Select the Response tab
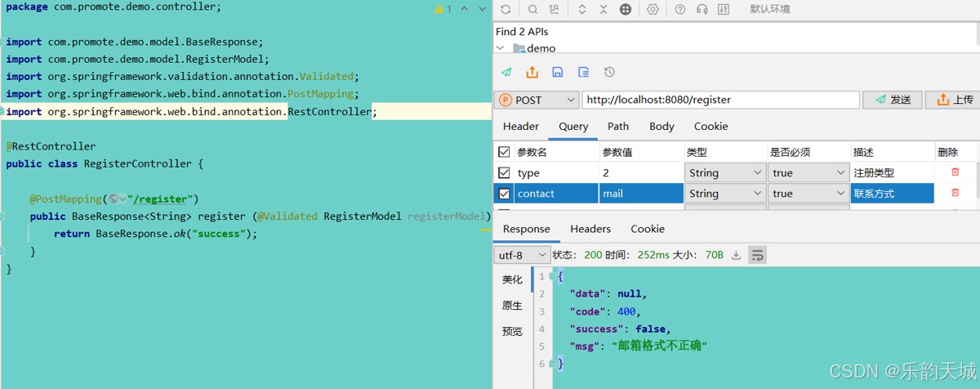Screen dimensions: 980x389 (x=526, y=229)
